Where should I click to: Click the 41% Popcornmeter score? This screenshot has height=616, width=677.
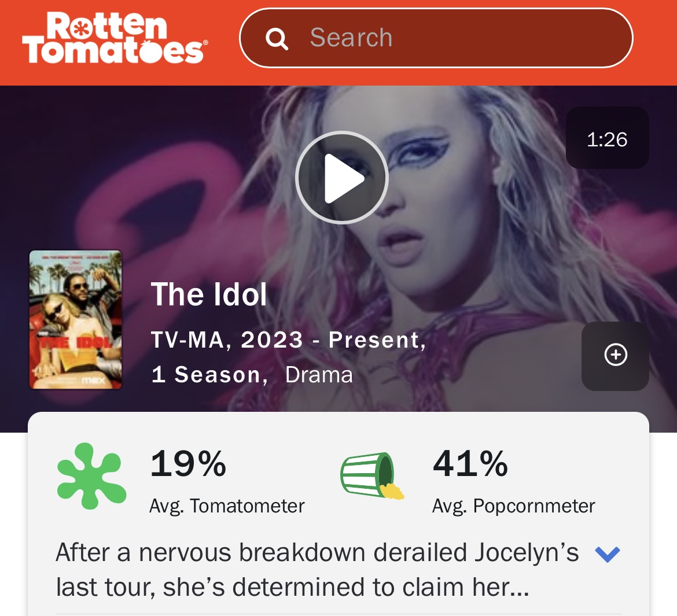470,464
